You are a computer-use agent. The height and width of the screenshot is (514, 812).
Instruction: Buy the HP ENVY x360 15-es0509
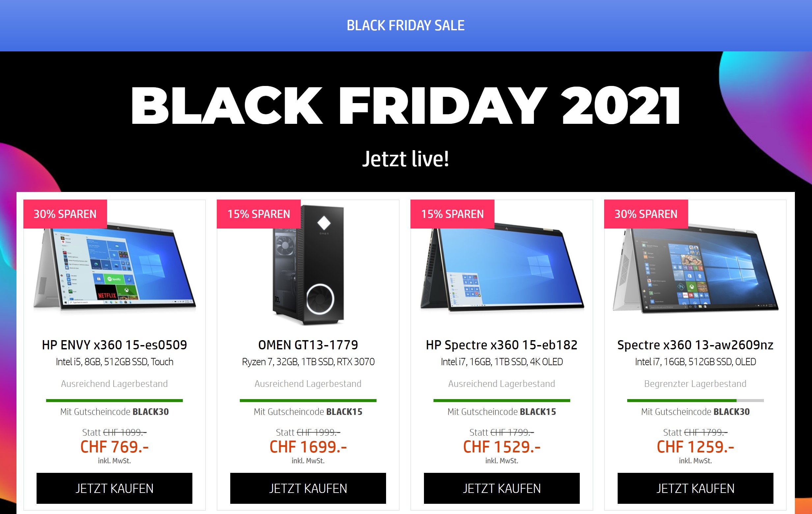tap(114, 488)
